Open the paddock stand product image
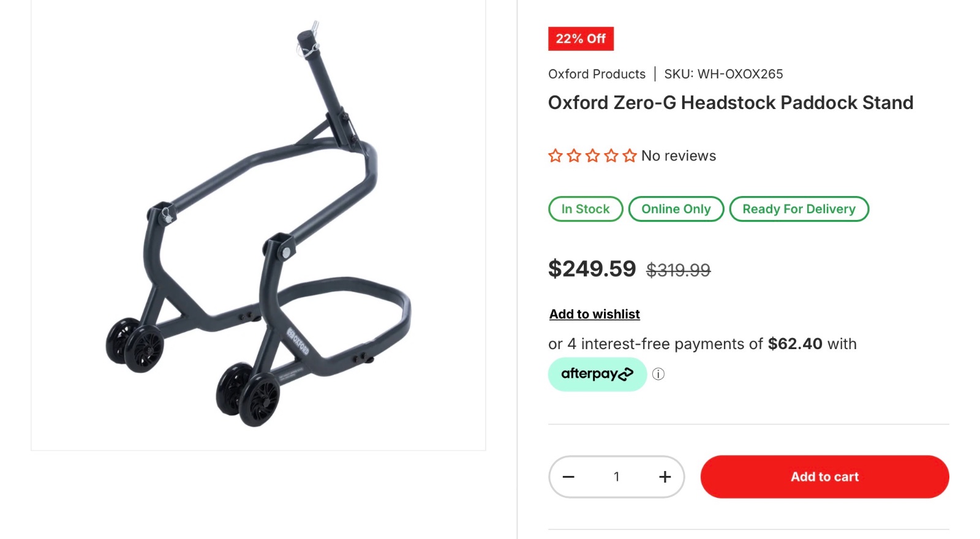The image size is (980, 539). coord(258,224)
